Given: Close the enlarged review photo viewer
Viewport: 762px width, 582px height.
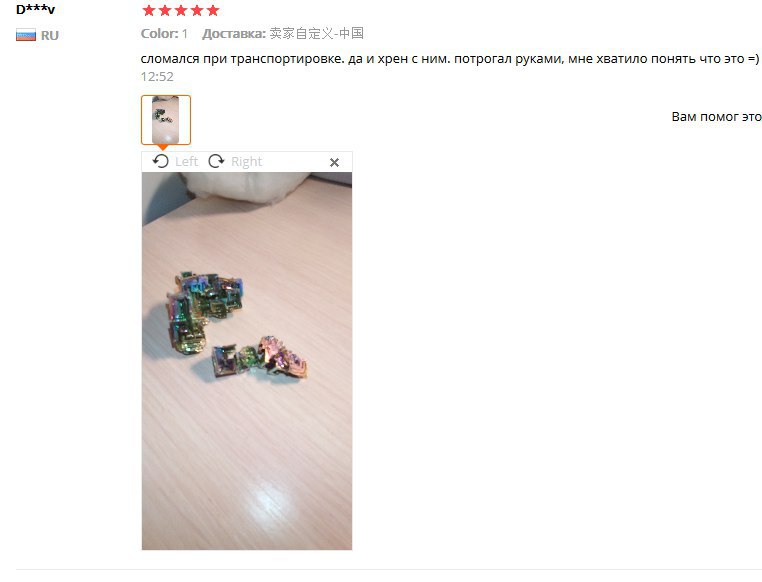Looking at the screenshot, I should [x=334, y=162].
